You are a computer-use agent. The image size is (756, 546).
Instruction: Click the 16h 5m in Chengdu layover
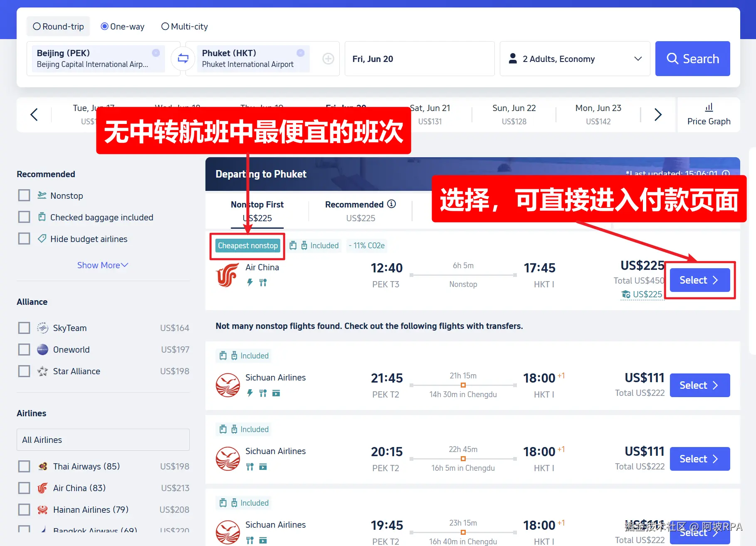463,468
